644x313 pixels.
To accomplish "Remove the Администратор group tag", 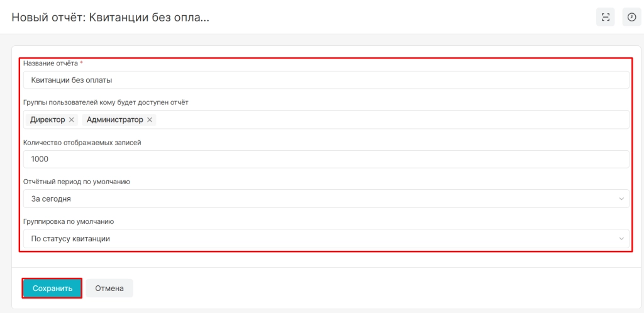I will (x=150, y=120).
